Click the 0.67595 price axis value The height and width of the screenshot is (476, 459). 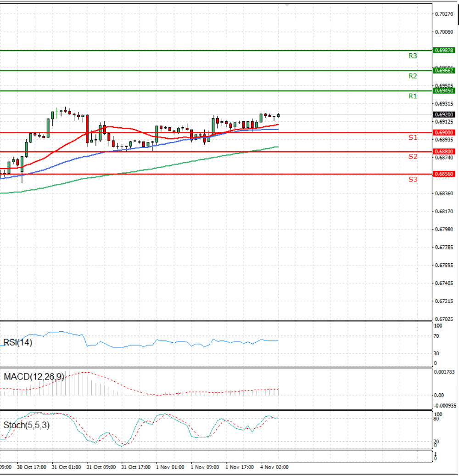444,265
